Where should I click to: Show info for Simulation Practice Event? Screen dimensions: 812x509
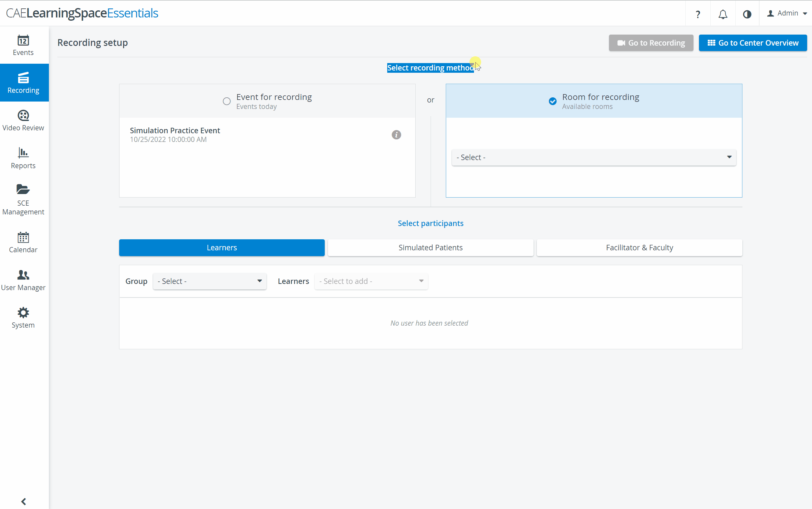pos(396,135)
